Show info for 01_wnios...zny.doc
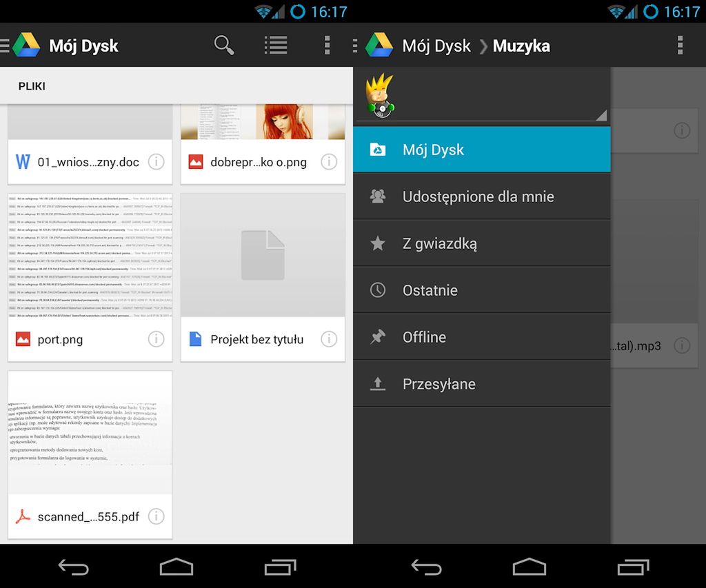The image size is (706, 588). point(157,161)
